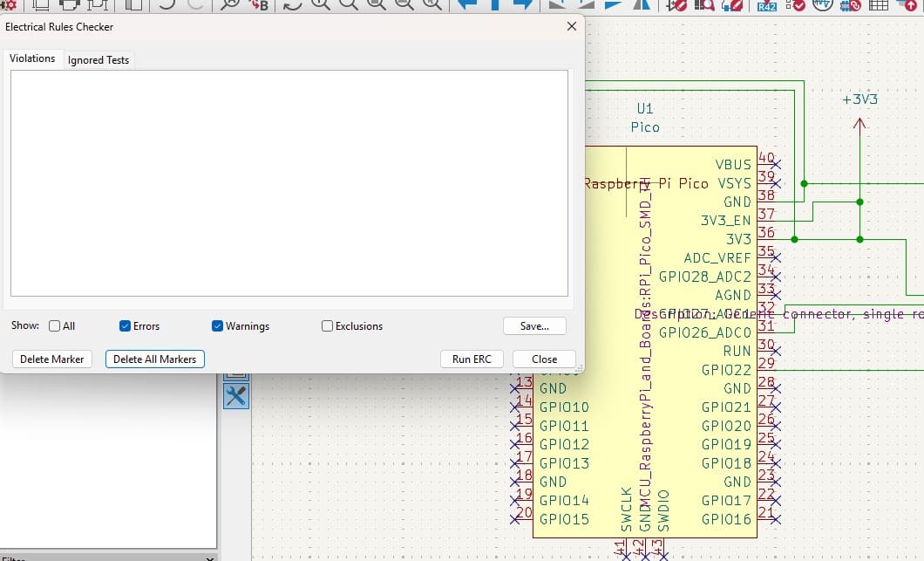This screenshot has height=561, width=924.
Task: Open the Simulator waveform icon
Action: coord(823,4)
